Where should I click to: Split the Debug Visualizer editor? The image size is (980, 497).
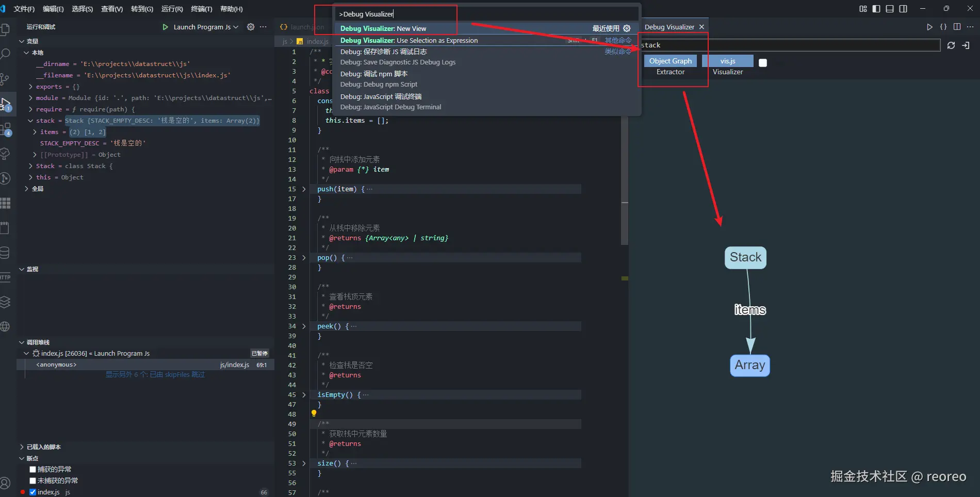[957, 27]
